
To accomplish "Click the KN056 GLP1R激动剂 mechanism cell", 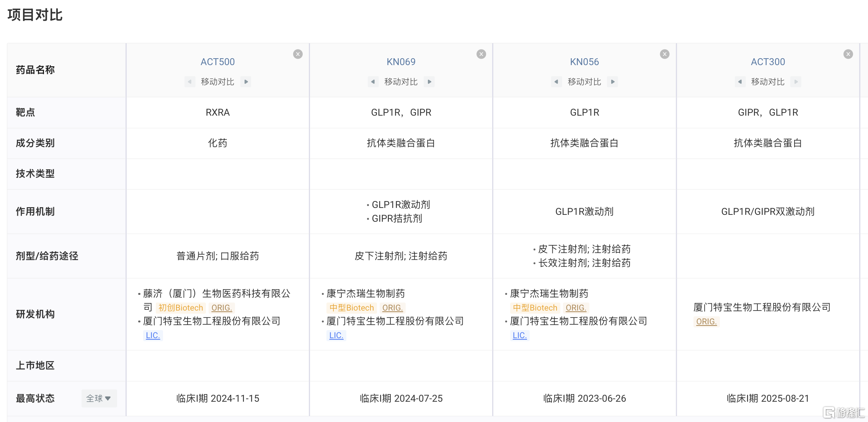I will point(584,211).
